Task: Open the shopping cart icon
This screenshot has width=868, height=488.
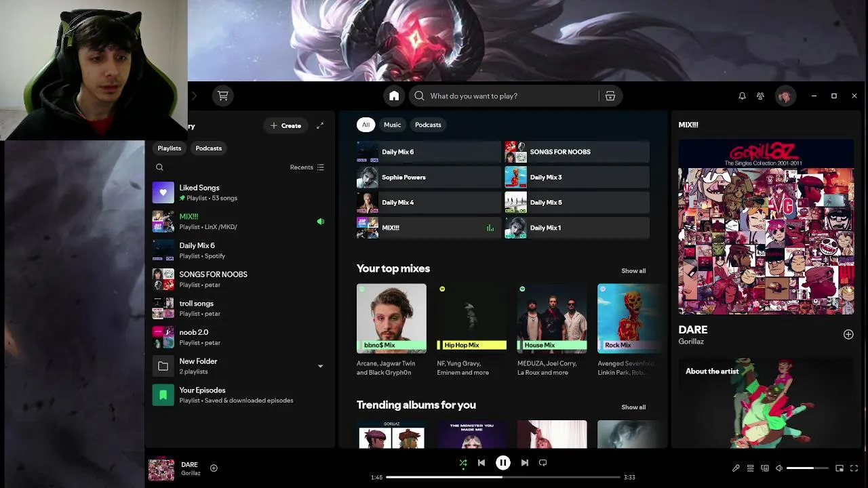Action: pos(222,96)
